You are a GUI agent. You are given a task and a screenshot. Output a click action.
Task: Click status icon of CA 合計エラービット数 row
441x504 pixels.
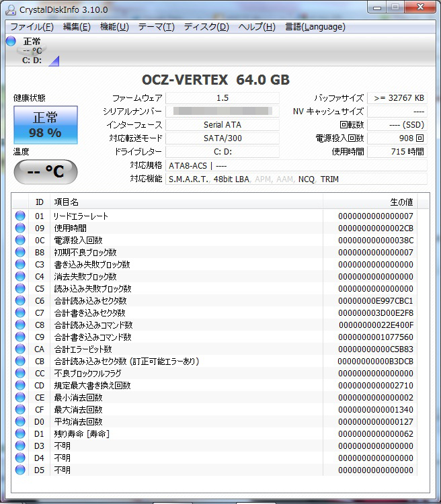[20, 349]
